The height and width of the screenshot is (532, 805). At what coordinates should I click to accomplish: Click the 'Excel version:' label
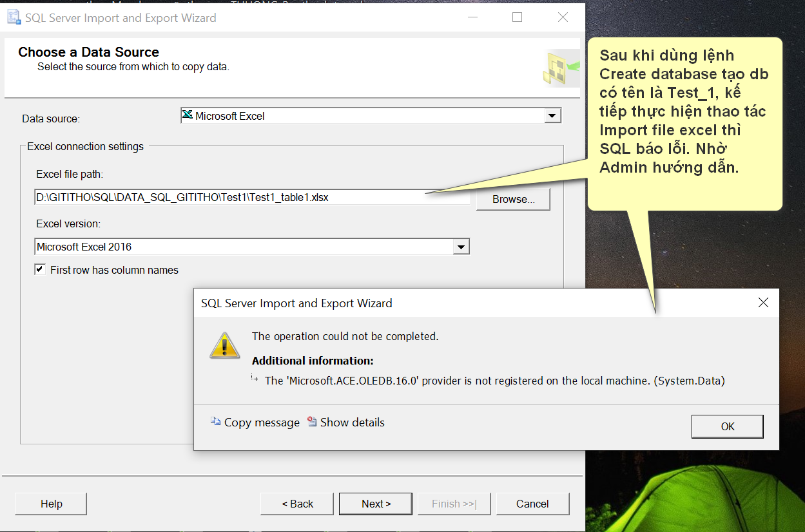pos(68,223)
